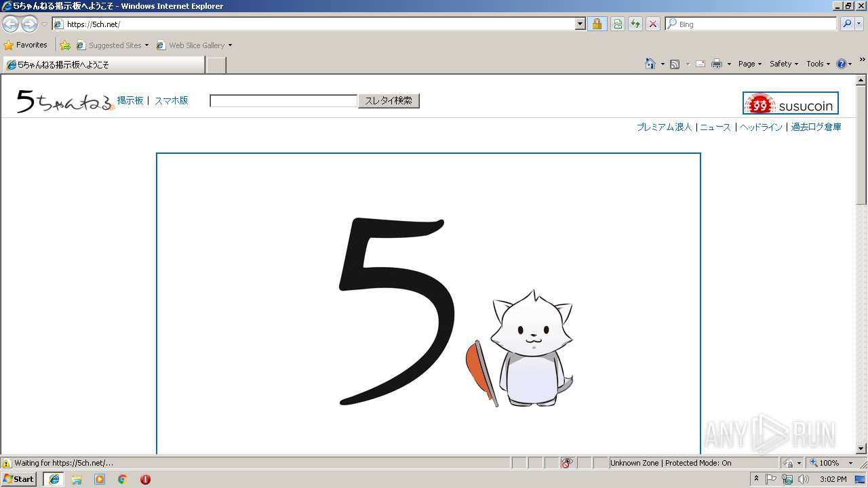868x488 pixels.
Task: Open the 過去ログ倉庫 link
Action: click(x=816, y=127)
